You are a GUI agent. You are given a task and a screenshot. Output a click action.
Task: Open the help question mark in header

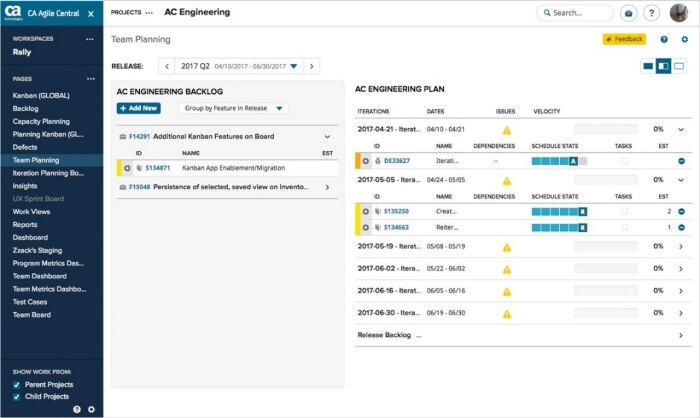coord(652,13)
